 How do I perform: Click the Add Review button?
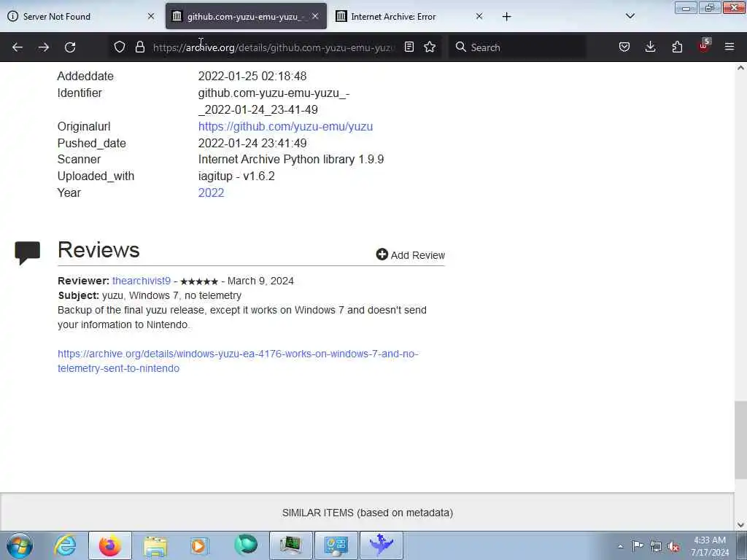pos(410,254)
